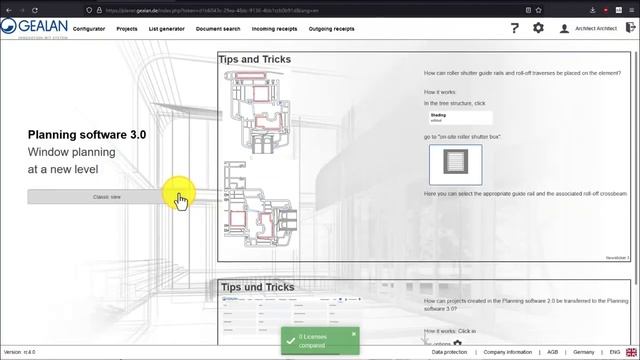Viewport: 640px width, 360px height.
Task: Open the Outgoing receipts menu
Action: [331, 29]
